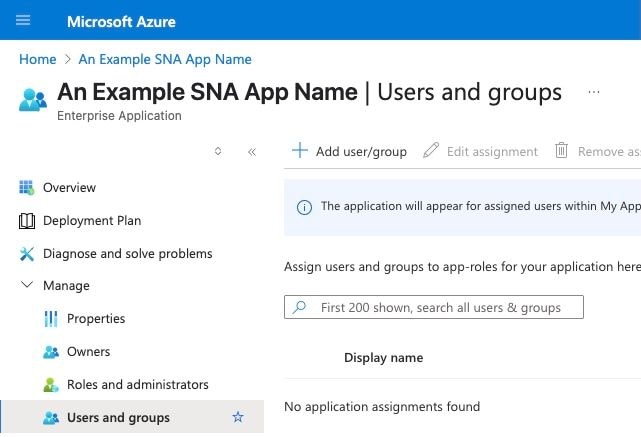Go to Home breadcrumb
Image resolution: width=641 pixels, height=437 pixels.
coord(38,59)
